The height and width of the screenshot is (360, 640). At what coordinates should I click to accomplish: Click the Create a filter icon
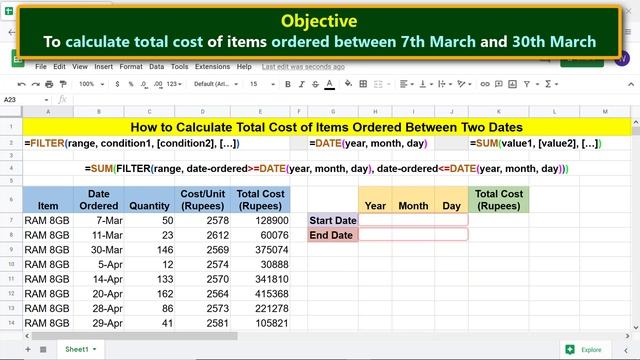[x=527, y=84]
